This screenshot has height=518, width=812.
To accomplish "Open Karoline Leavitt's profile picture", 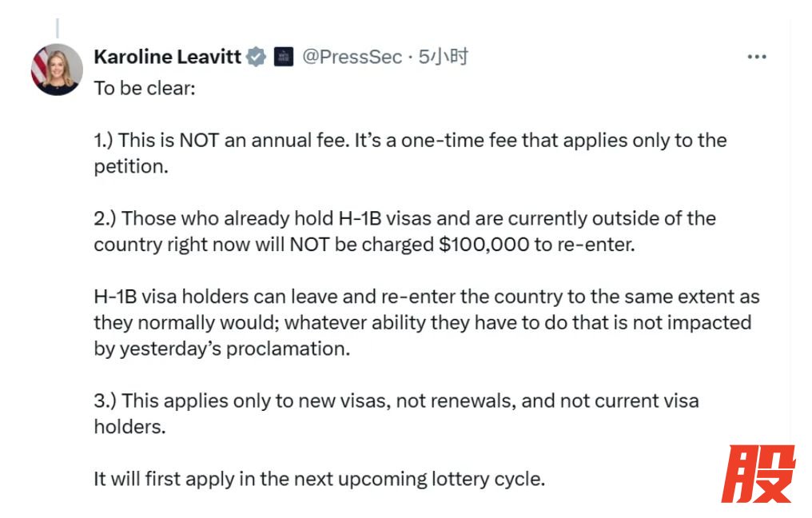I will (57, 70).
